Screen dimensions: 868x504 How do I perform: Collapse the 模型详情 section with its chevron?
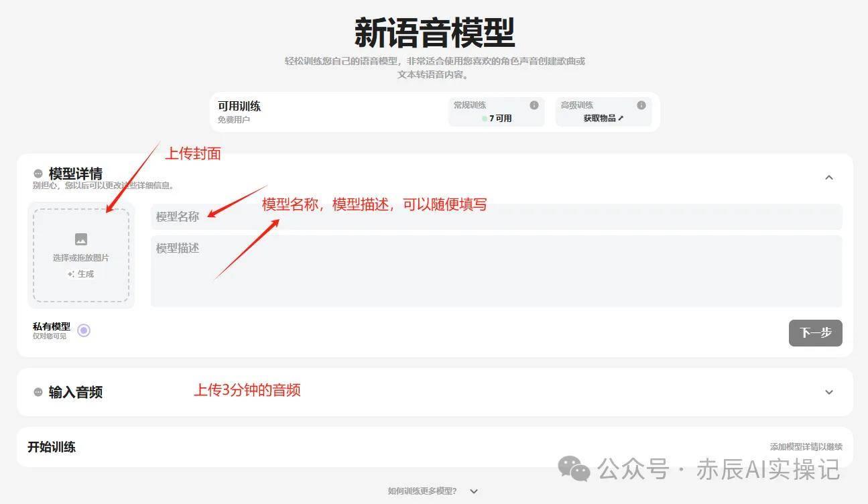[x=829, y=178]
